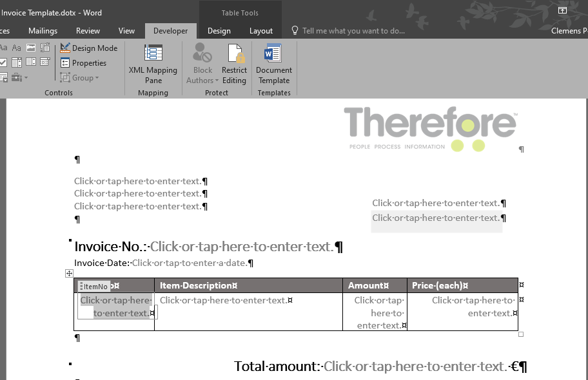
Task: Toggle Design Mode in the Controls group
Action: click(x=89, y=48)
